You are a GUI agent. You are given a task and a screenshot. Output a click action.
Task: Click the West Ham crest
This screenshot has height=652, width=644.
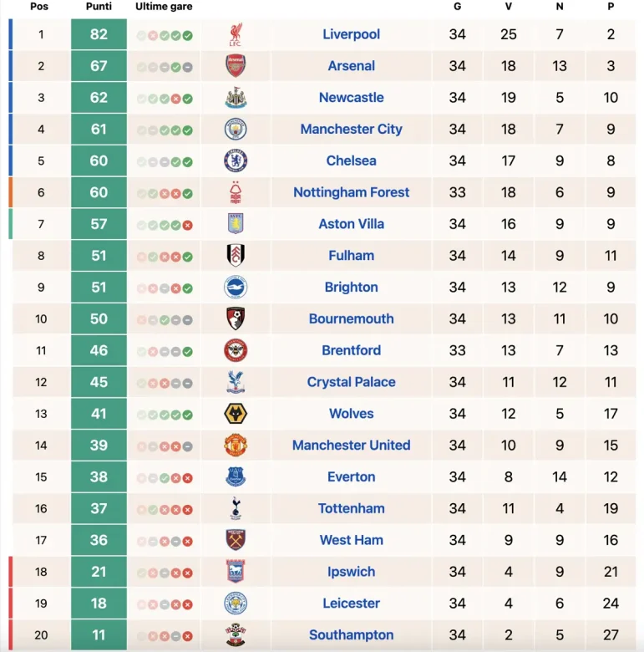coord(236,540)
